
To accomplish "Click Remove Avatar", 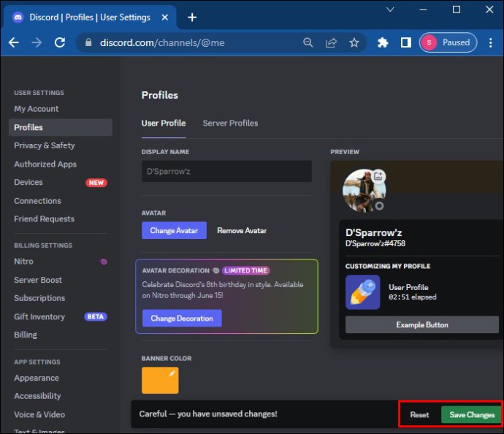I will tap(242, 230).
